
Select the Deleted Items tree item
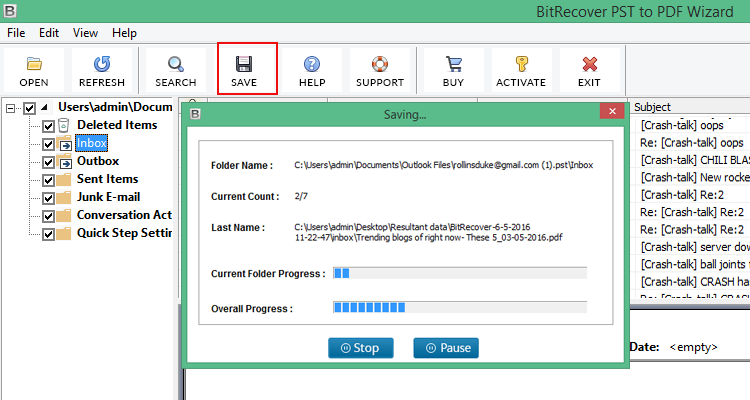click(117, 125)
